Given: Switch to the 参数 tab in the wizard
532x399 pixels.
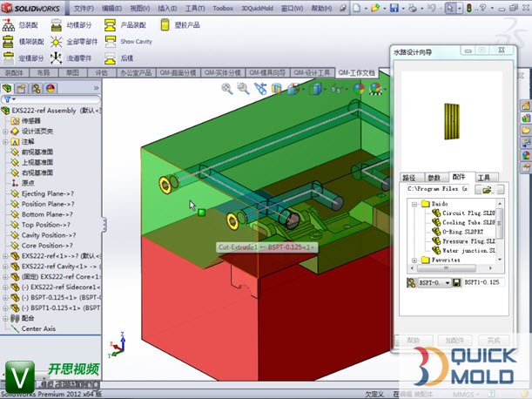Looking at the screenshot, I should click(x=434, y=177).
